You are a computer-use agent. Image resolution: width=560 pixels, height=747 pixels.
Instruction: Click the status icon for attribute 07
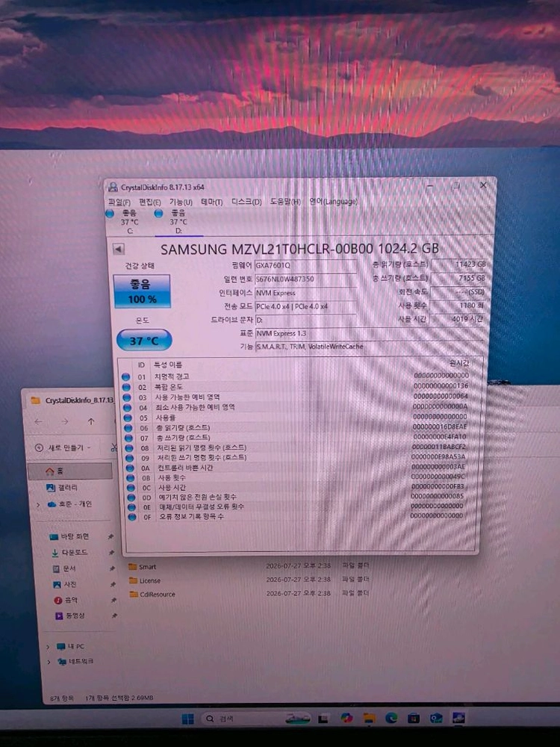coord(128,438)
